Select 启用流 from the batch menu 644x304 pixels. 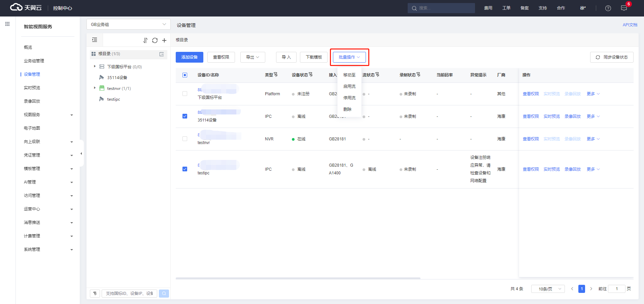[x=349, y=87]
